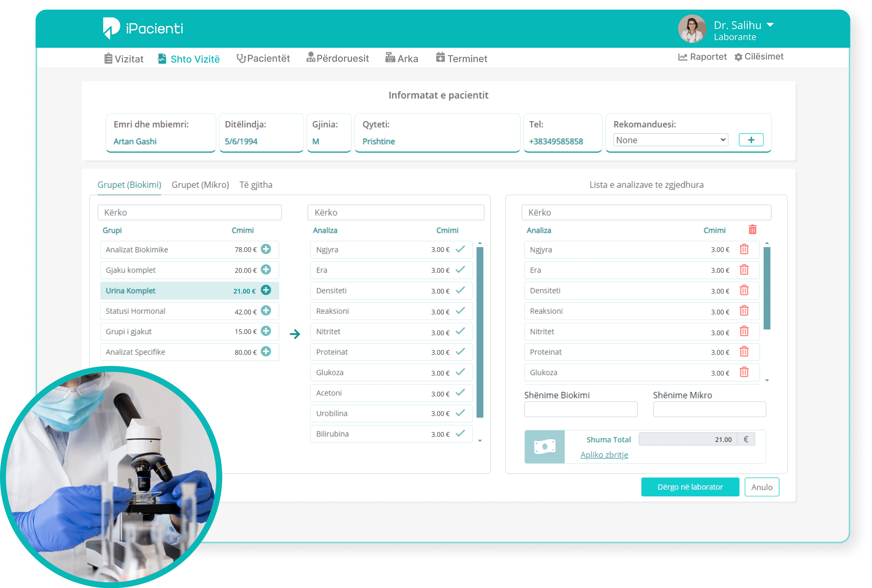Screen dimensions: 872x588
Task: Open Raportet page
Action: pos(702,57)
